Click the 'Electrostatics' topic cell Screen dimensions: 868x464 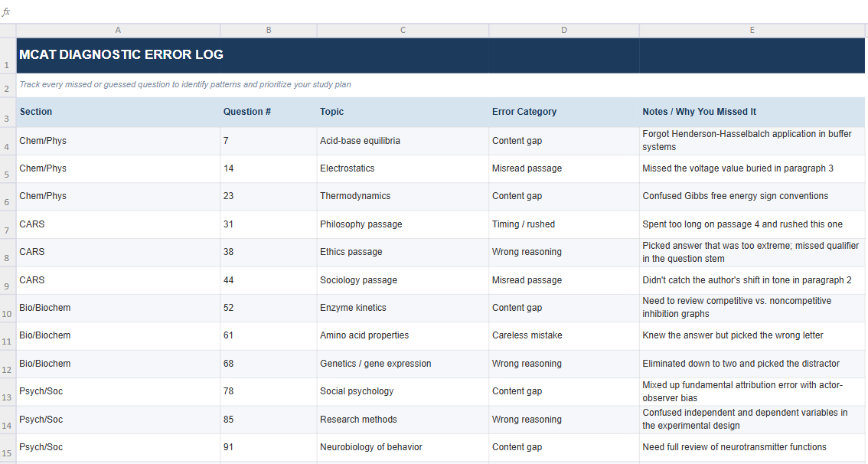(403, 169)
